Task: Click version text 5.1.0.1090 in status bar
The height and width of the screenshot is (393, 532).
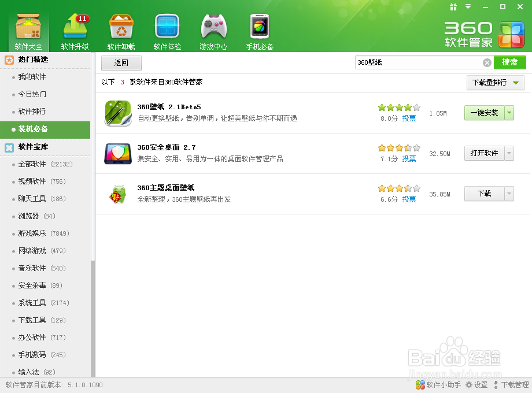Action: coord(85,385)
